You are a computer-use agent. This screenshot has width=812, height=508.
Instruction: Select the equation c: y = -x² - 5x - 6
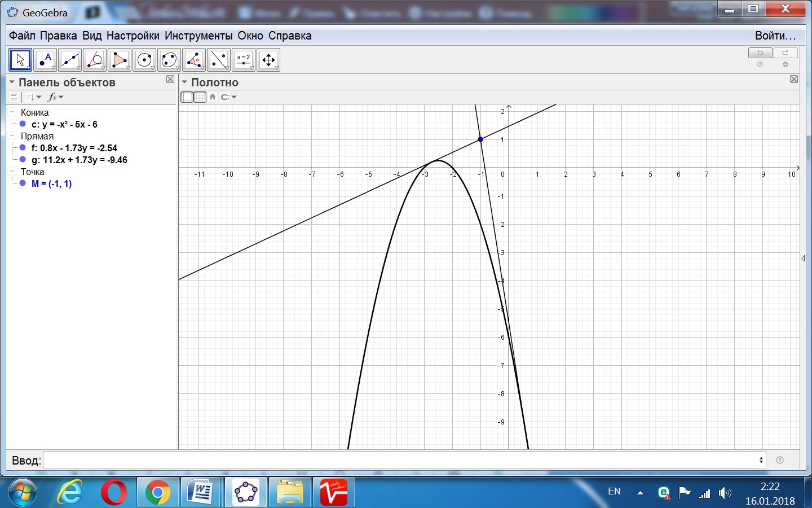pyautogui.click(x=64, y=124)
